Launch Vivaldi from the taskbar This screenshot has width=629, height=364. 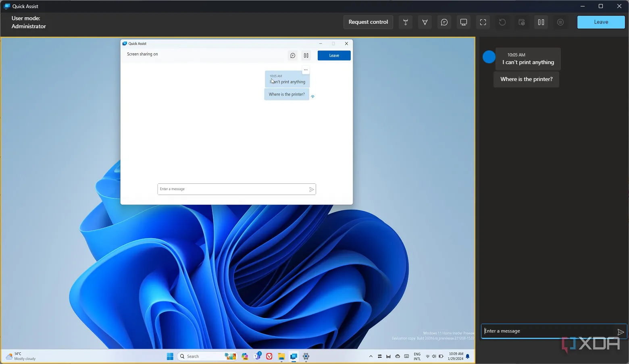click(269, 356)
